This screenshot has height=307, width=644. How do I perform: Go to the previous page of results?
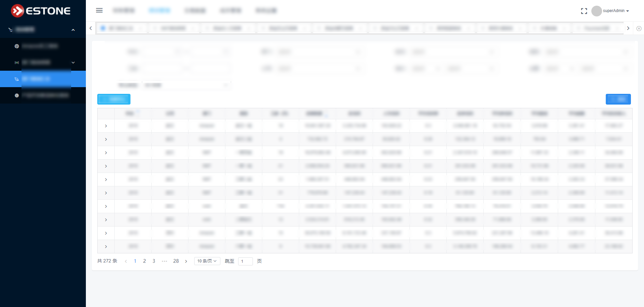(126, 261)
